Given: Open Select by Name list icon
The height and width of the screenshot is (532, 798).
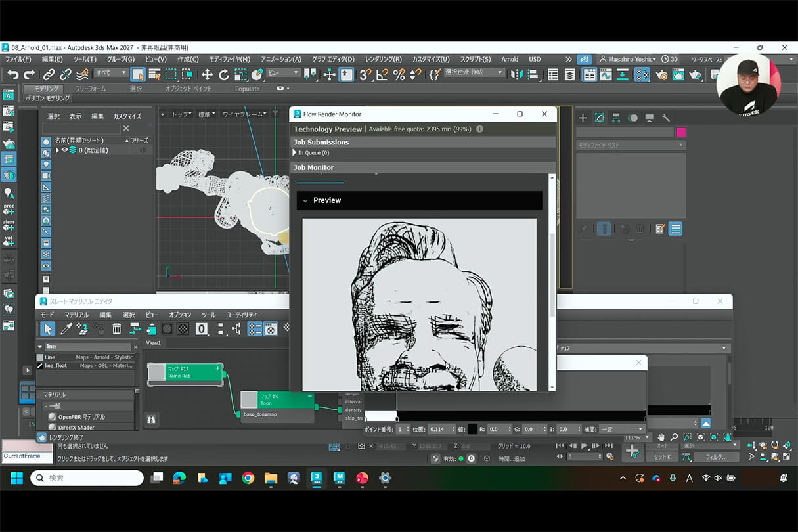Looking at the screenshot, I should tap(154, 74).
